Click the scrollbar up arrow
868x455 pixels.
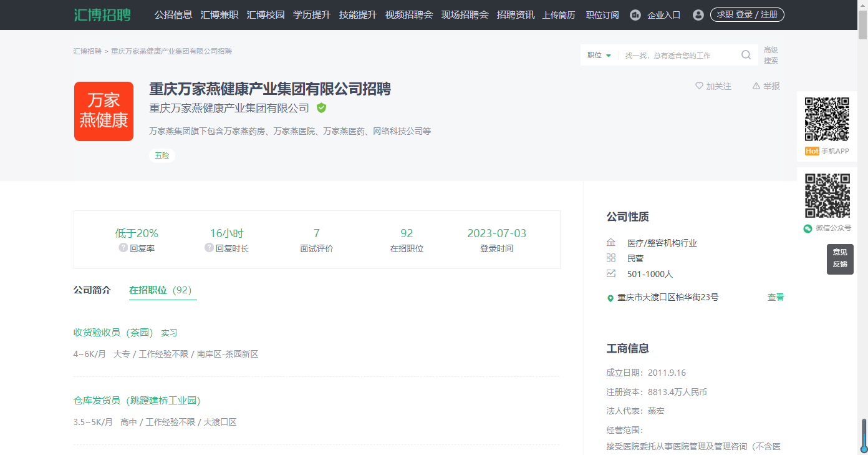863,5
